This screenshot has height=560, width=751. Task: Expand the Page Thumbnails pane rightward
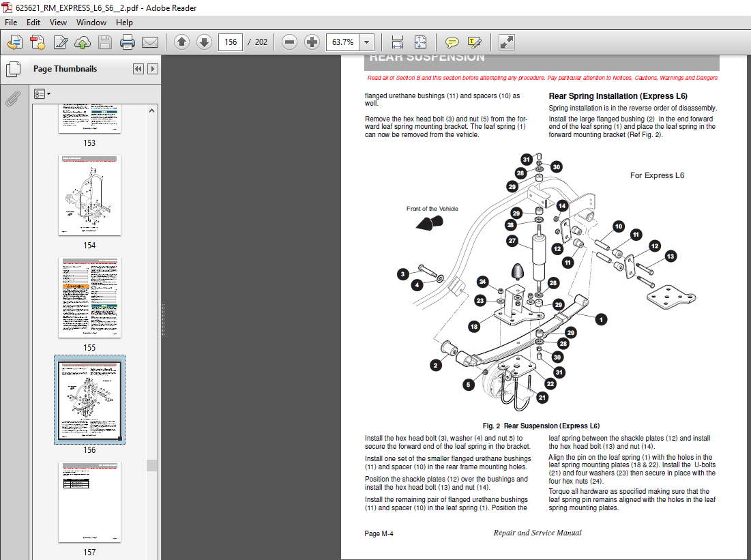click(153, 69)
